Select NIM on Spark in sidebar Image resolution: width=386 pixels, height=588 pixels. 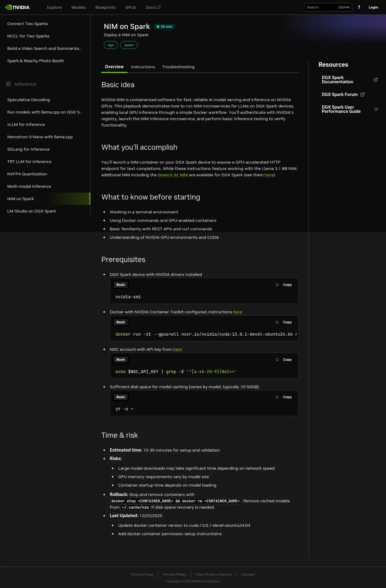point(45,199)
